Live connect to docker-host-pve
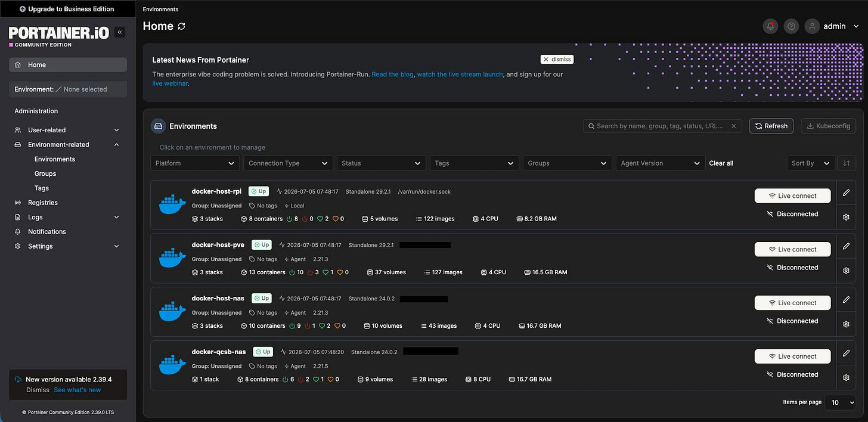Screen dimensions: 868x422 [792, 249]
